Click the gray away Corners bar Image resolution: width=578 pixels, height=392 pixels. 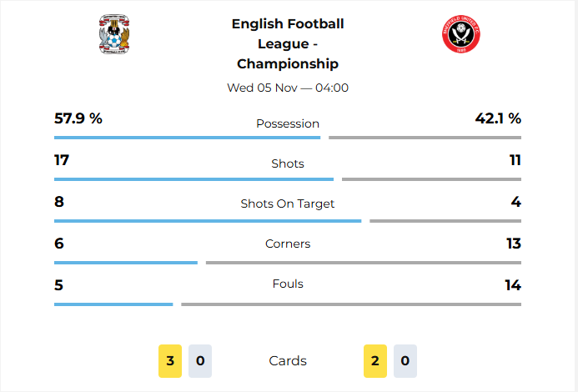[x=363, y=263]
